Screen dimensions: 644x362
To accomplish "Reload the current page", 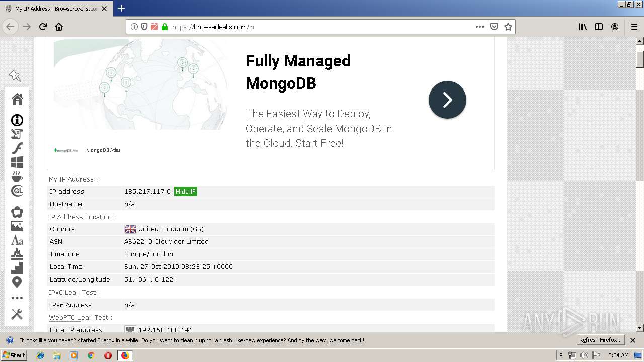I will click(43, 27).
